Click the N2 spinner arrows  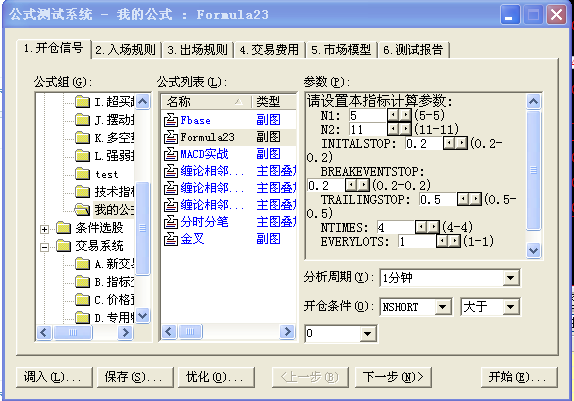tap(399, 129)
